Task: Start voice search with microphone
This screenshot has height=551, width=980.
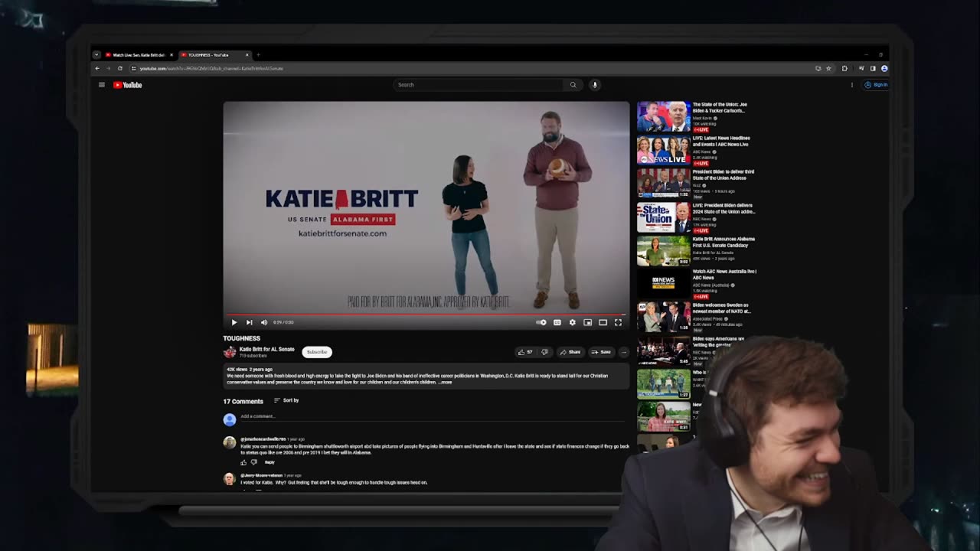Action: [x=594, y=85]
